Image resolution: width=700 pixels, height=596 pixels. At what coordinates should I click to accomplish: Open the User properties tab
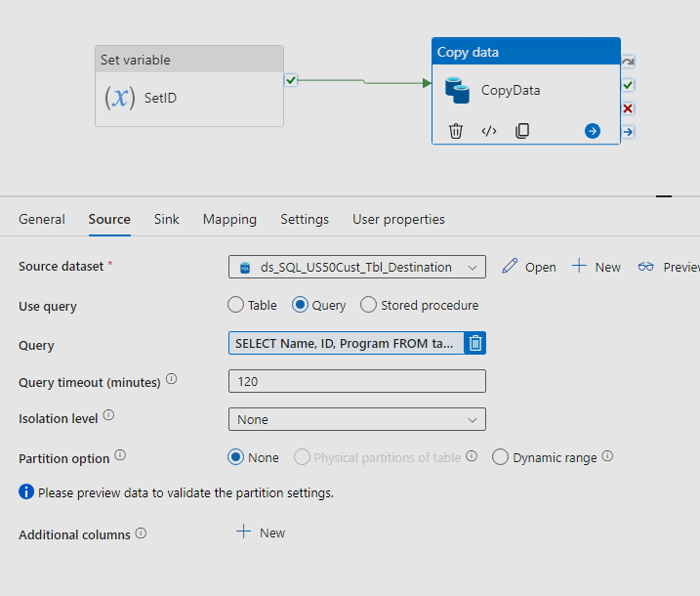(x=398, y=219)
